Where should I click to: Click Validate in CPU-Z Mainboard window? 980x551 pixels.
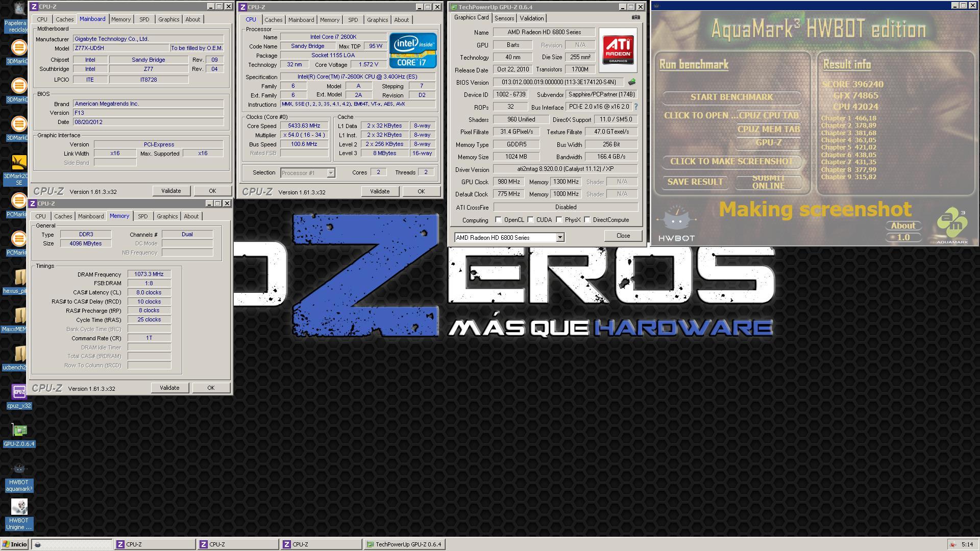point(171,191)
